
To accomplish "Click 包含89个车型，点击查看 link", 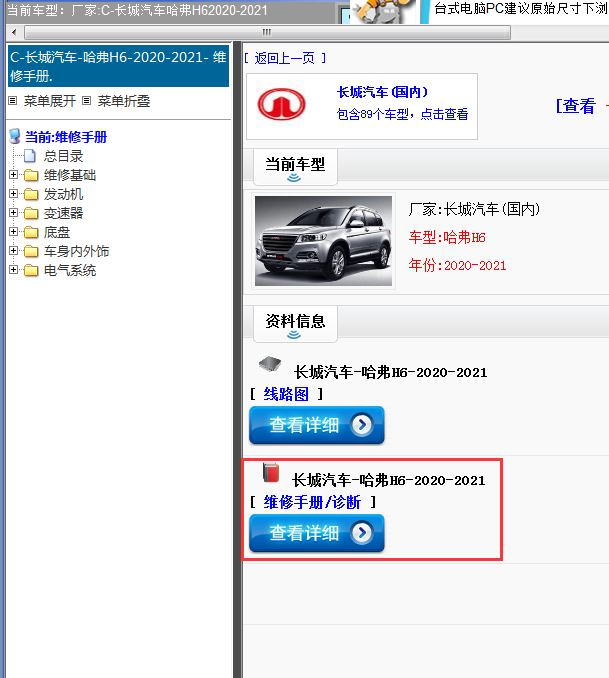I will [x=402, y=114].
